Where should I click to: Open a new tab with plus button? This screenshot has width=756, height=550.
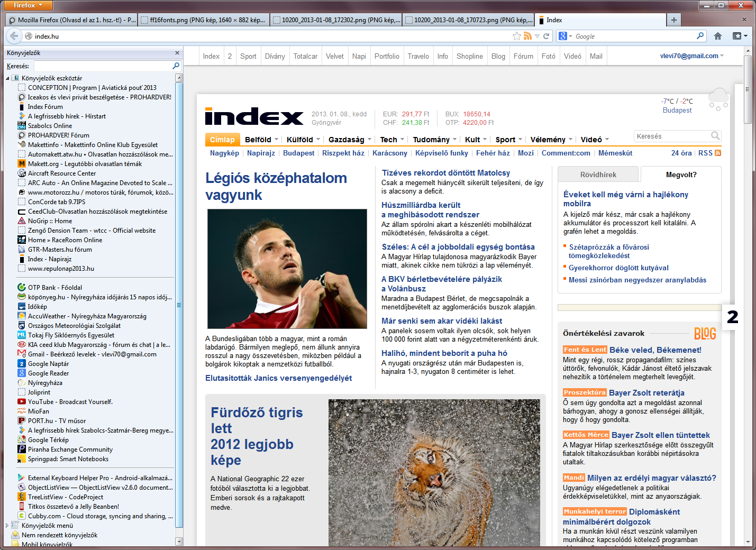(673, 20)
